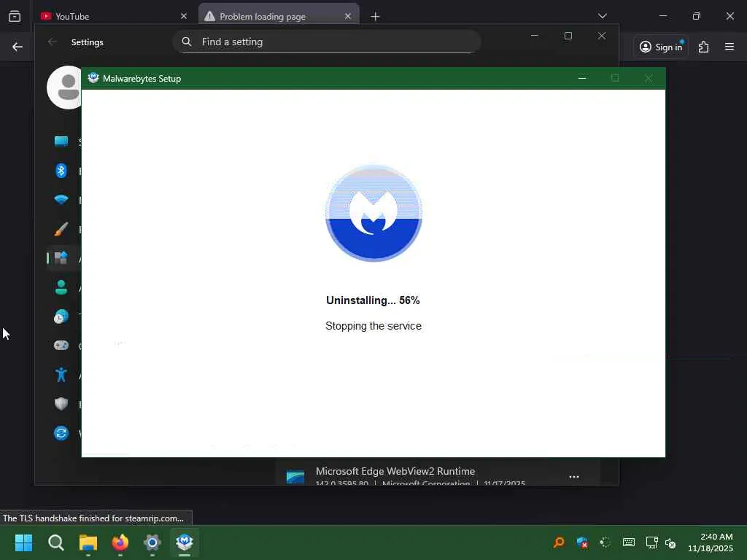Close the Settings window
Screen dimensions: 747x560
click(x=602, y=36)
